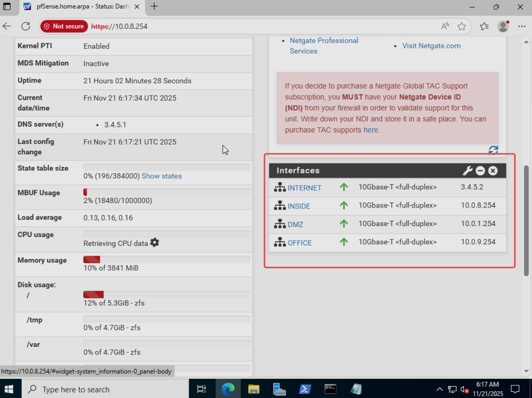
Task: Select the 3.4.5.2 INTERNET address text
Action: [x=472, y=187]
